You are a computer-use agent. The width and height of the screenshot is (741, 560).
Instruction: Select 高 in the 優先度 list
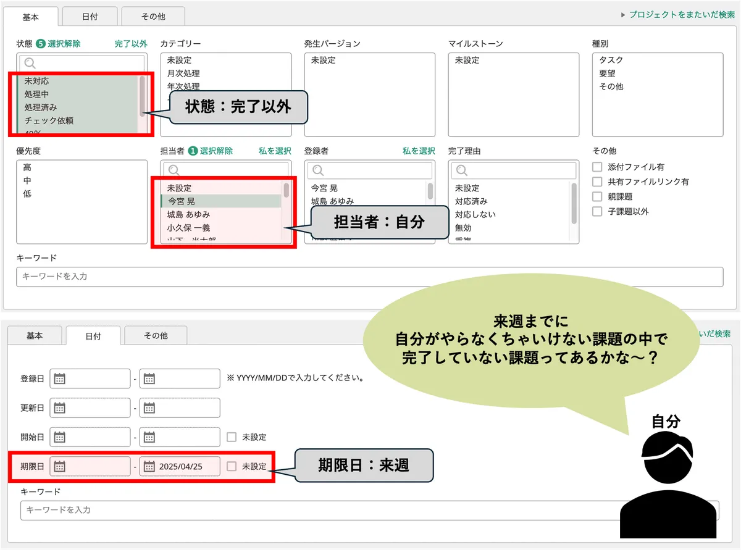click(27, 167)
